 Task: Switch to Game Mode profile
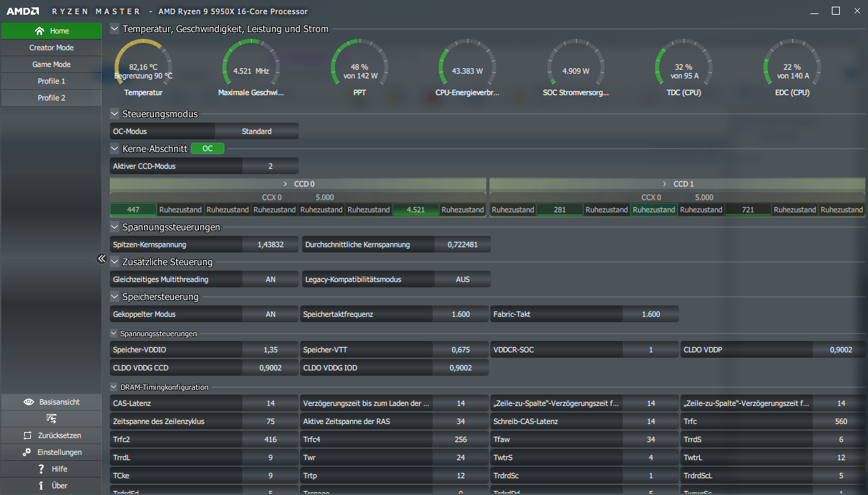click(x=51, y=64)
